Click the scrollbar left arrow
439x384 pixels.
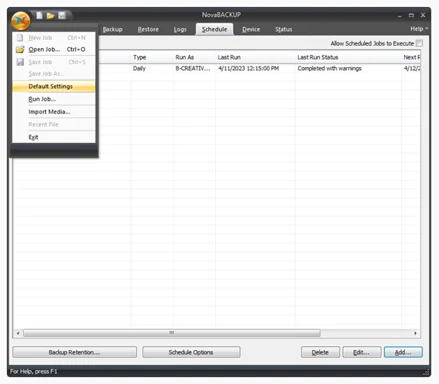(x=18, y=333)
